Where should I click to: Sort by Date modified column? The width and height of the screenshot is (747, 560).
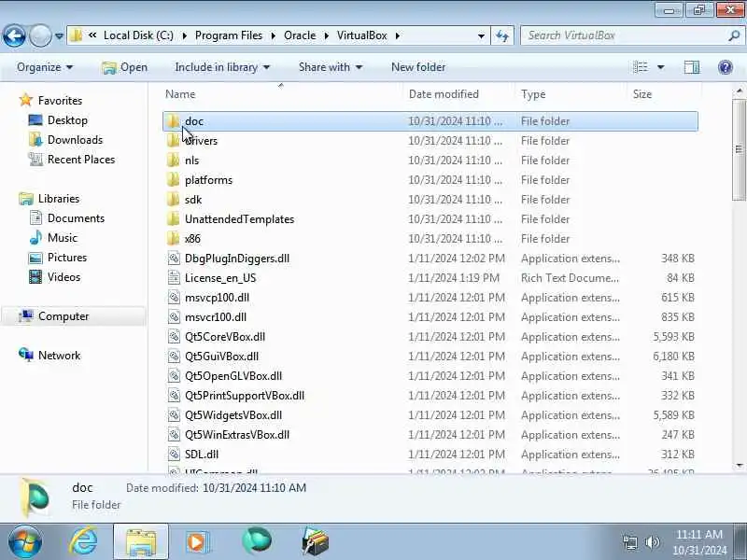[459, 94]
